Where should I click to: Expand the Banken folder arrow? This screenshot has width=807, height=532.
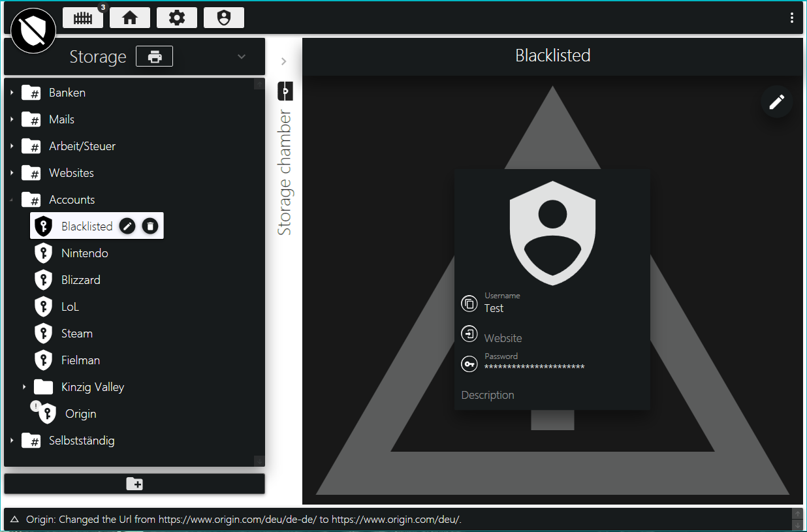(x=12, y=93)
